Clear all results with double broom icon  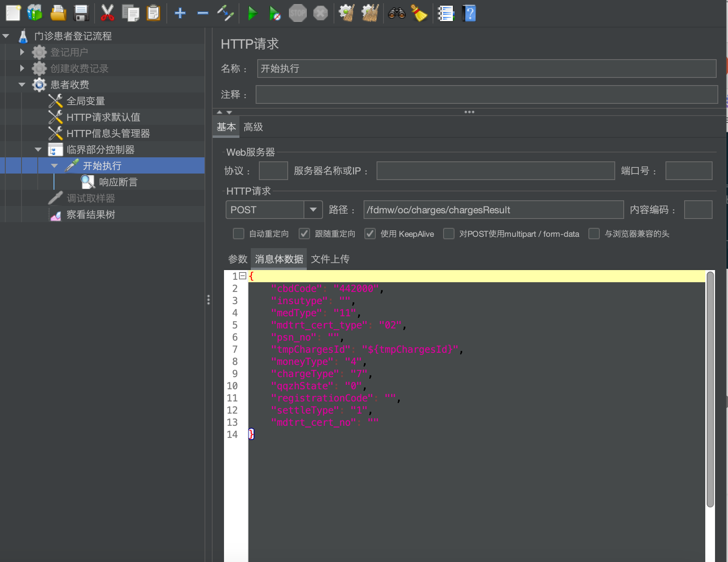(x=370, y=13)
